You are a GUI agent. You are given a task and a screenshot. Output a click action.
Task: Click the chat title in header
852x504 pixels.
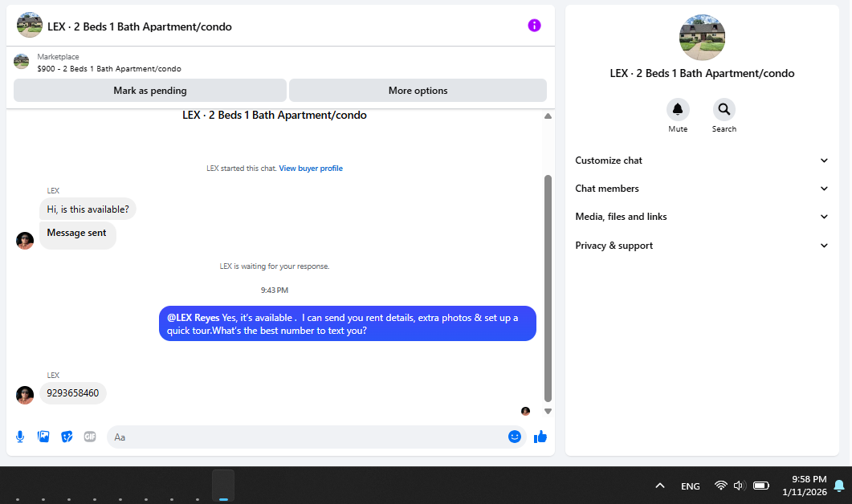pos(140,26)
